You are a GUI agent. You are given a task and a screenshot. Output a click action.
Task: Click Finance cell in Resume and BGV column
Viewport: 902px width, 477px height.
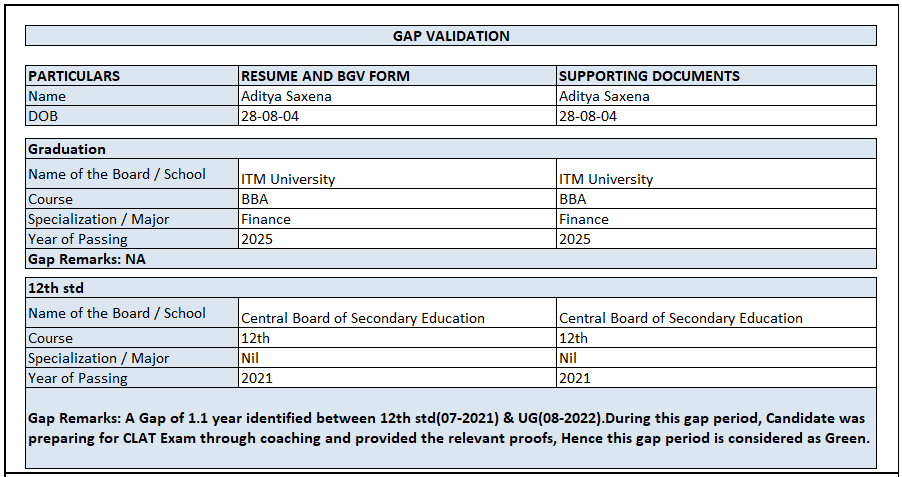[x=266, y=219]
